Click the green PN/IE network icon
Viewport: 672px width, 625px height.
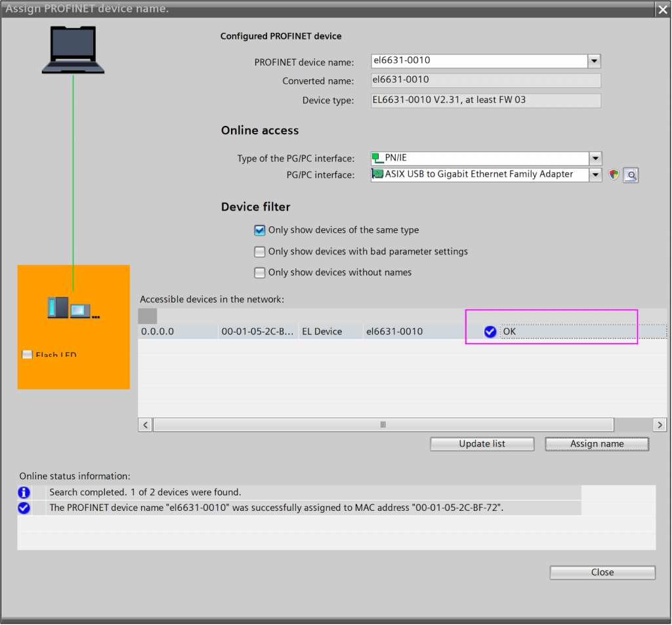click(377, 158)
